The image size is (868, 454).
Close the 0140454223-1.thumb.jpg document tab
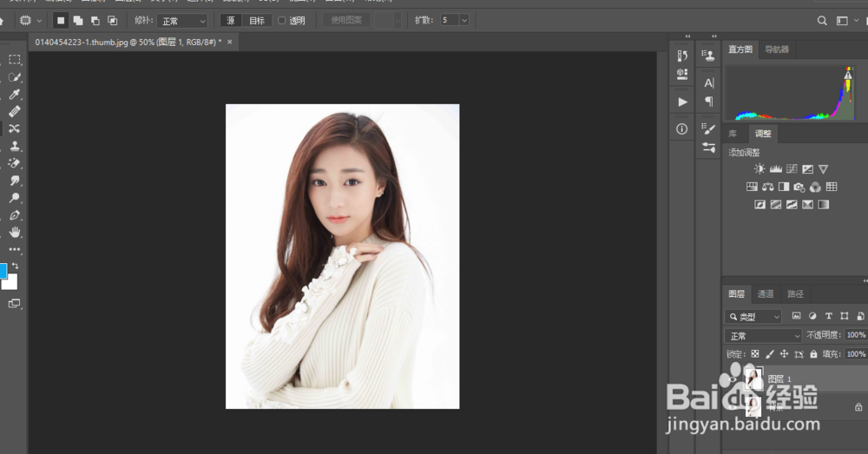230,42
